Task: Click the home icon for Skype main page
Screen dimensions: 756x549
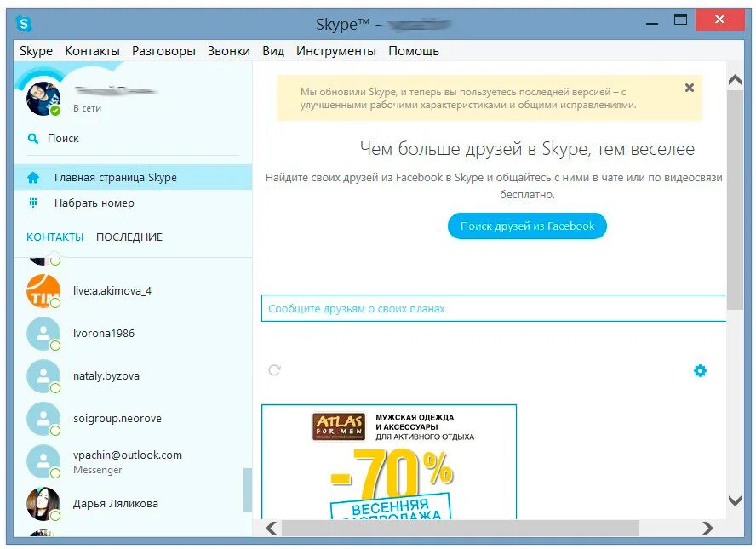Action: (x=33, y=178)
